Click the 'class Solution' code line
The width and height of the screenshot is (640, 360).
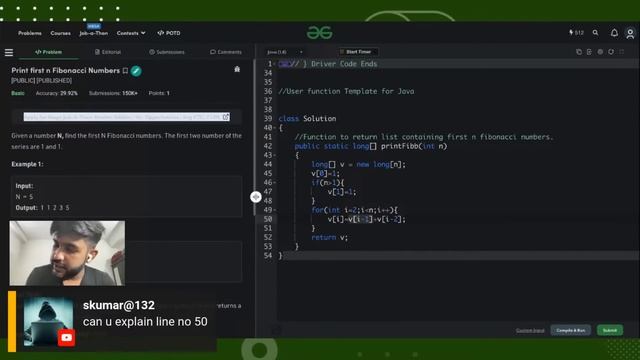307,119
